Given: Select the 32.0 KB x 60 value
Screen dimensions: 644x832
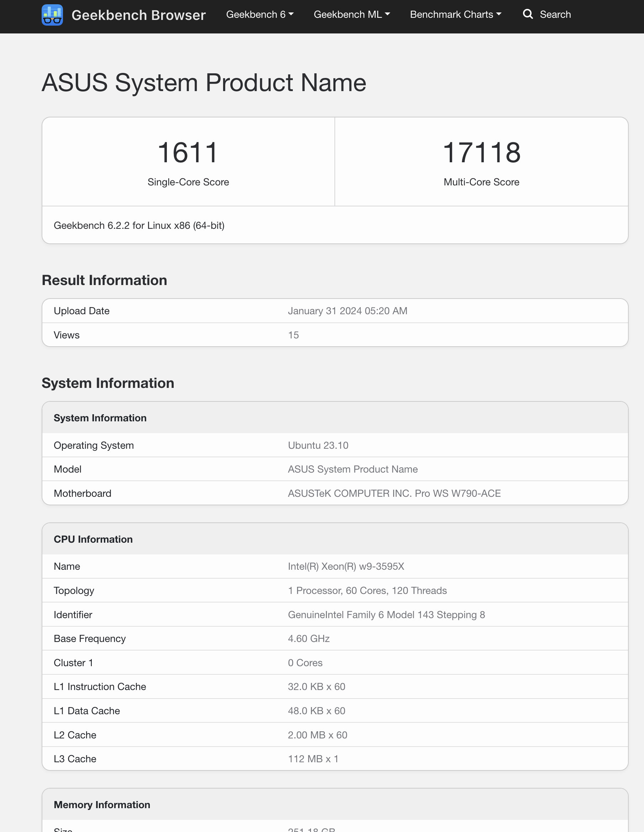Looking at the screenshot, I should (x=316, y=687).
